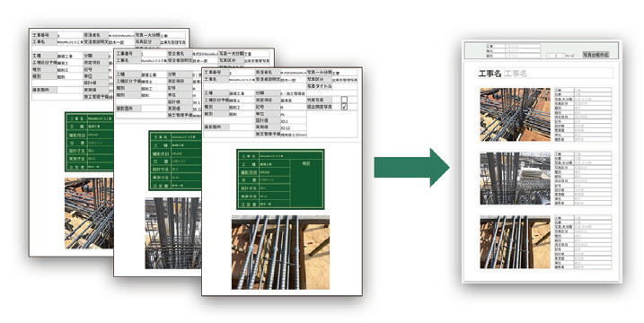Click the 写真台帳作成 button
This screenshot has width=644, height=323.
tap(595, 55)
